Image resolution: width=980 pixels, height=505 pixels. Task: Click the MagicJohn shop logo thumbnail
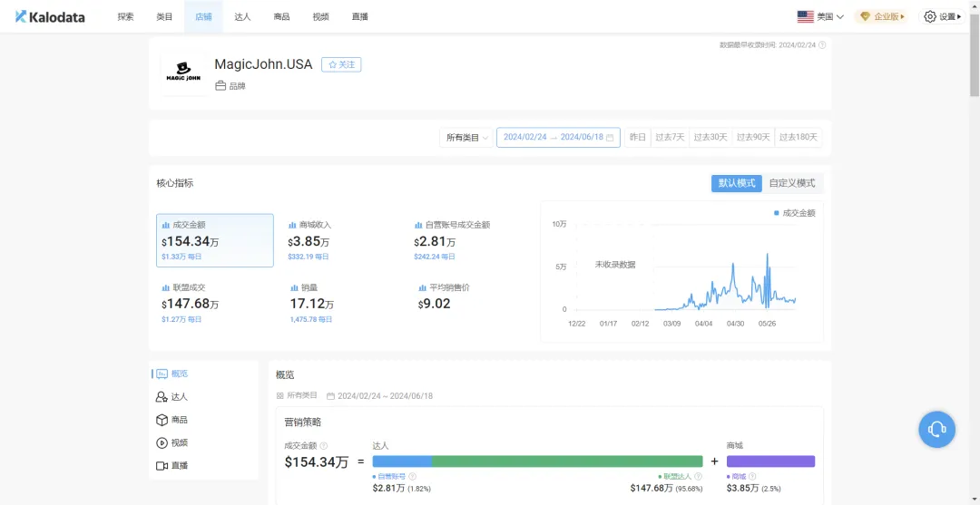pos(183,73)
